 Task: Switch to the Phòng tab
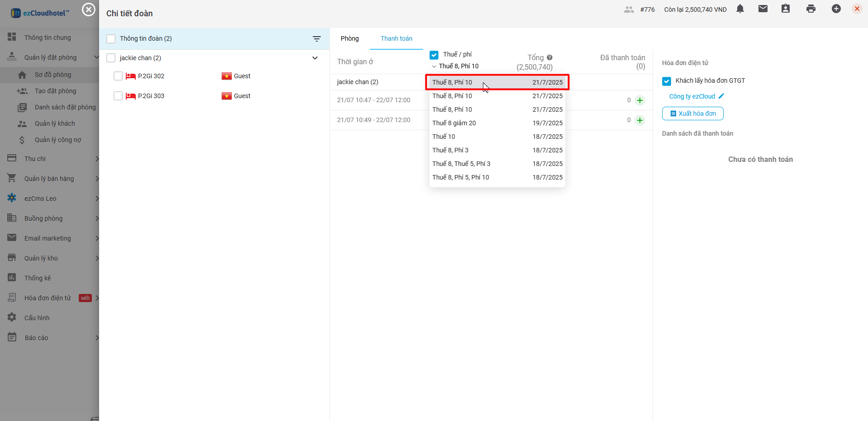click(349, 38)
